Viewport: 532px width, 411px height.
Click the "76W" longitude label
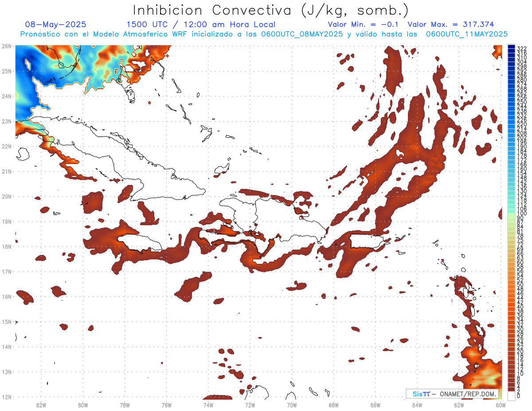[166, 405]
